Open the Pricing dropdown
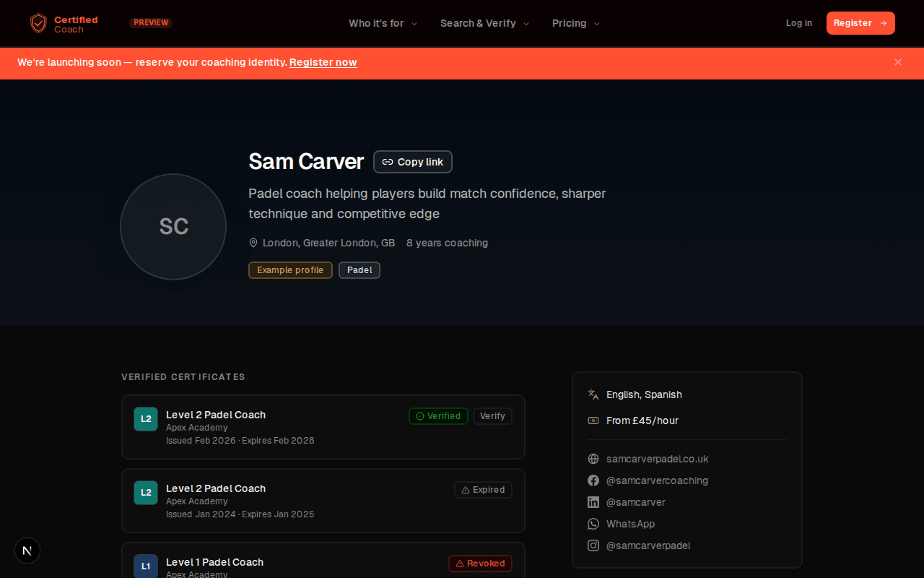The width and height of the screenshot is (924, 578). [x=575, y=23]
